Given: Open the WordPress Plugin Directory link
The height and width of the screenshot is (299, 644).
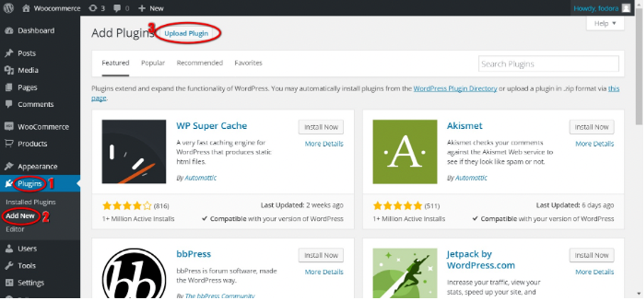Looking at the screenshot, I should tap(455, 88).
